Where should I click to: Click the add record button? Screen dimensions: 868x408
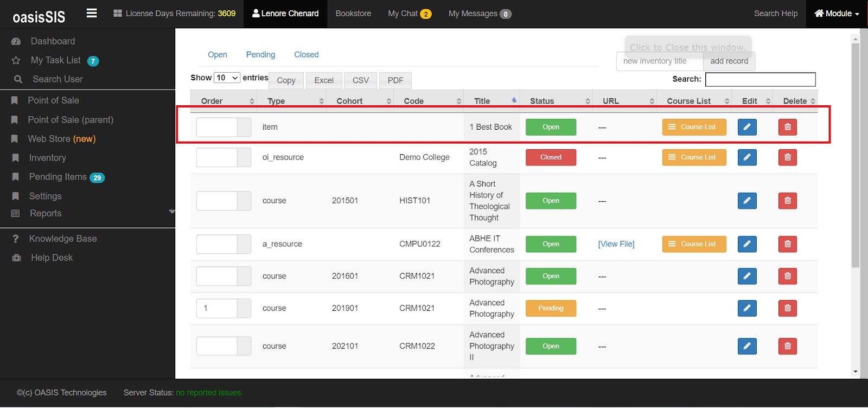coord(729,61)
